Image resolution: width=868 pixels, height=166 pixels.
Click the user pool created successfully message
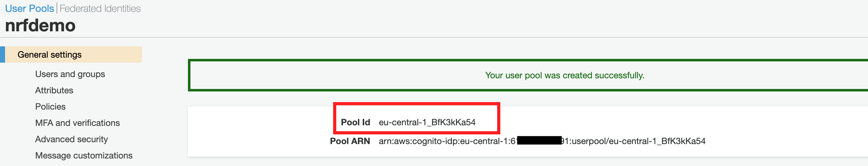click(564, 75)
